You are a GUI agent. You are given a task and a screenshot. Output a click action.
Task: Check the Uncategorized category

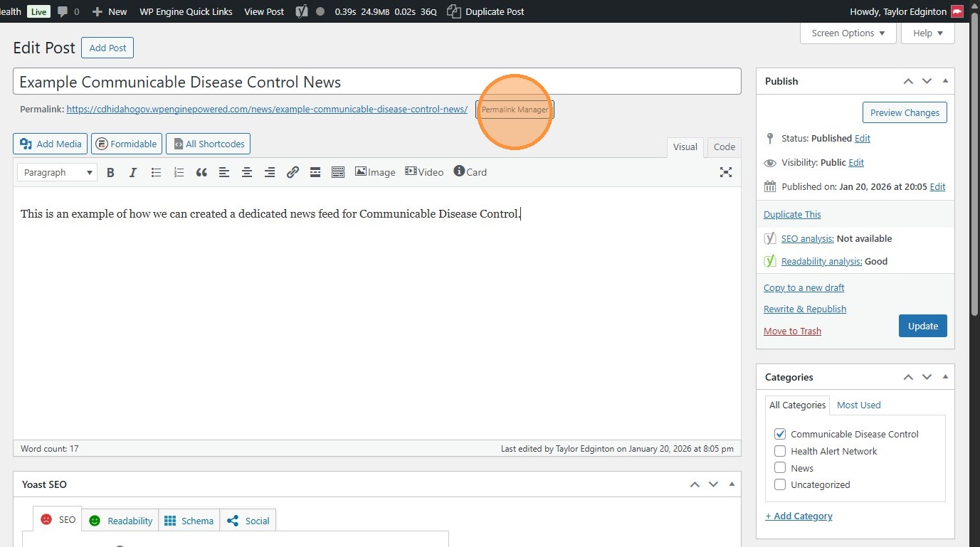pyautogui.click(x=780, y=484)
